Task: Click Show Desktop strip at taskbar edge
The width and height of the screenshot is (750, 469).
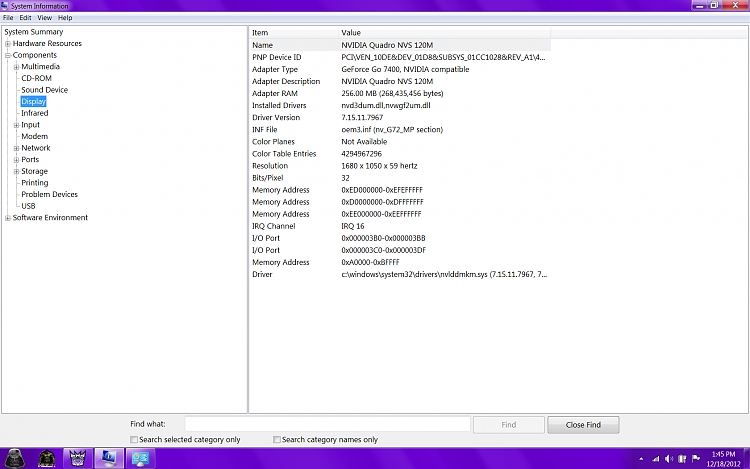Action: [747, 458]
